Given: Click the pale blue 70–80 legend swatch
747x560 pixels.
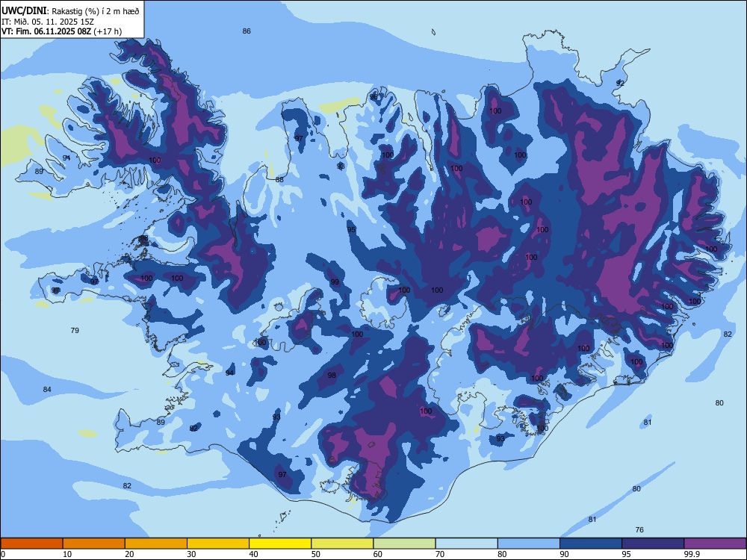Looking at the screenshot, I should 466,544.
